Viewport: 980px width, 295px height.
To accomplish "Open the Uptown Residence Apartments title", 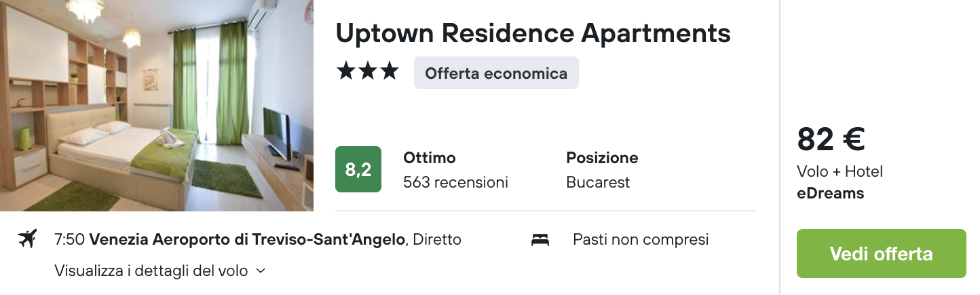I will [533, 33].
